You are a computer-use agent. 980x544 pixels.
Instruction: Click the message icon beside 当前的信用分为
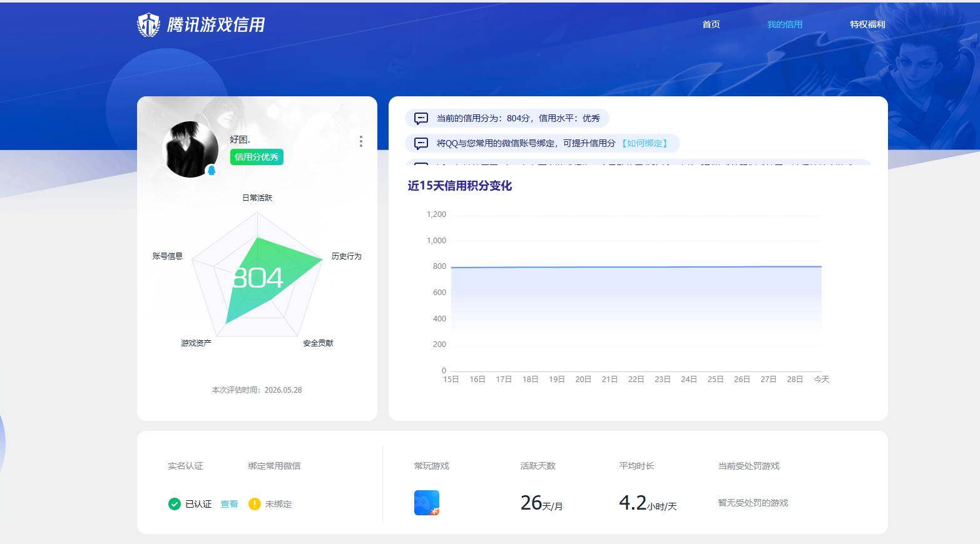421,118
